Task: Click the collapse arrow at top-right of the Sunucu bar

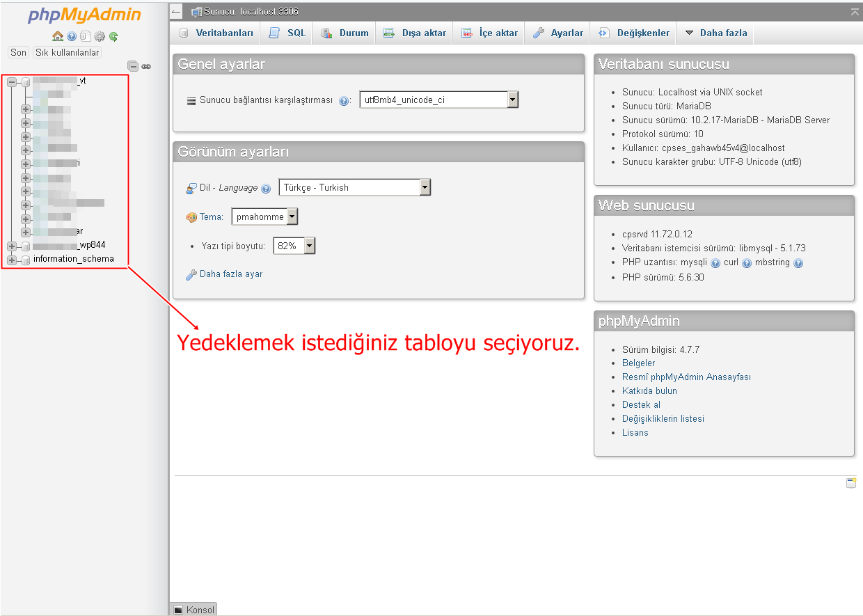Action: click(x=855, y=12)
